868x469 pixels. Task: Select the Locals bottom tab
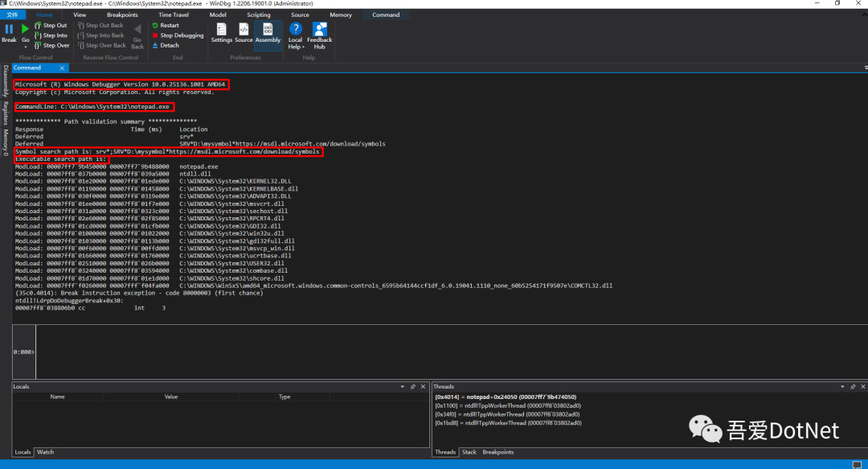point(23,452)
